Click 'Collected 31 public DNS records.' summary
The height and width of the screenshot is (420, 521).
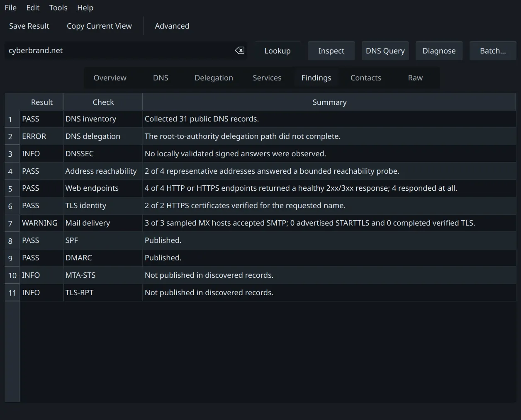329,119
